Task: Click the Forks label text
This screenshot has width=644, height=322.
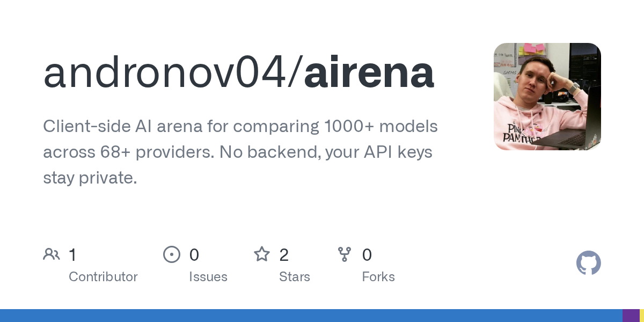Action: (x=378, y=277)
